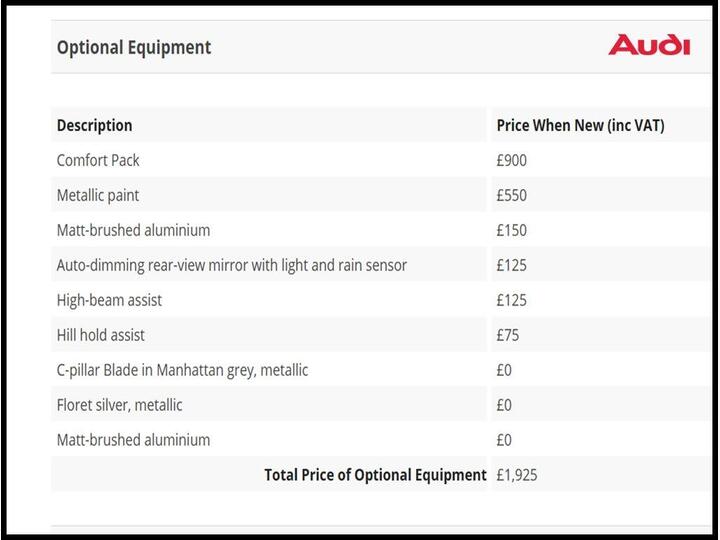Viewport: 720px width, 540px height.
Task: Click the £75 hill hold price
Action: [508, 335]
